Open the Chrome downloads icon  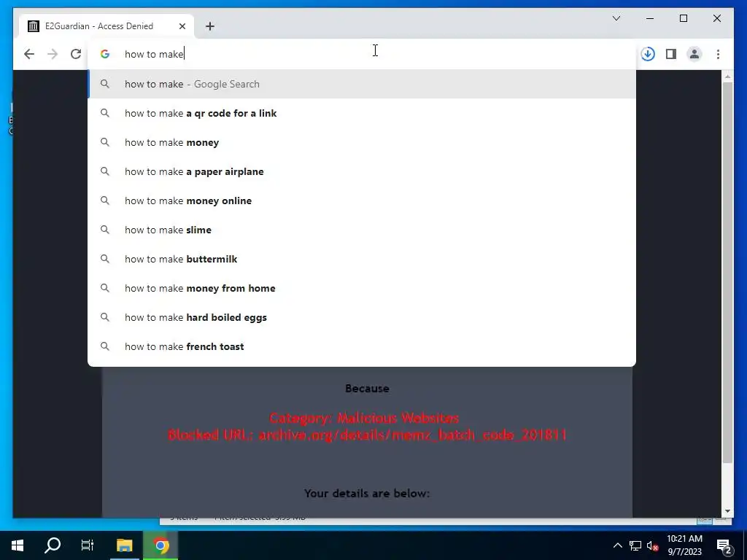point(648,54)
